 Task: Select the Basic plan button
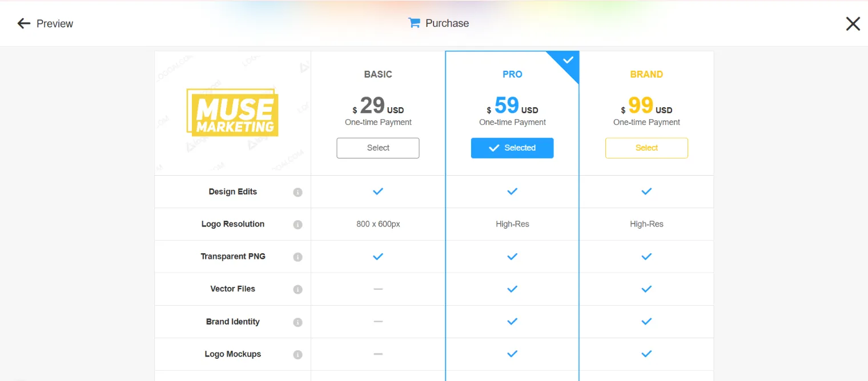pos(378,148)
